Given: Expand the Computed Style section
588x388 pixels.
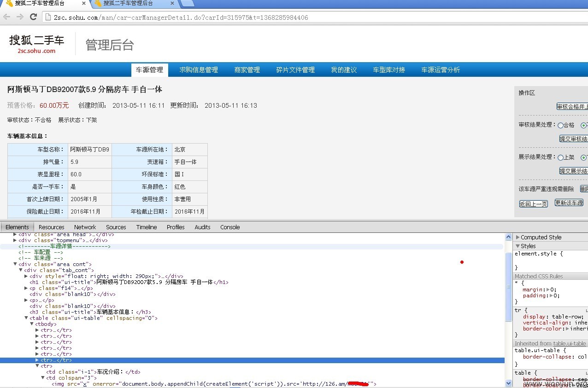Looking at the screenshot, I should tap(517, 237).
